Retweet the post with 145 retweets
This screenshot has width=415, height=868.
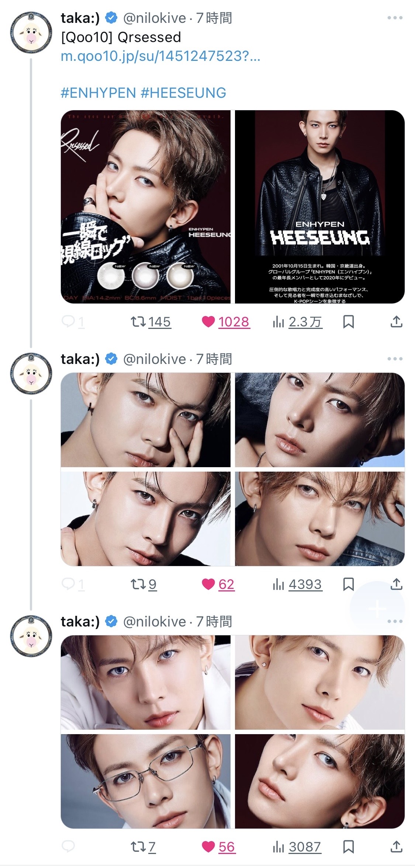pos(138,322)
